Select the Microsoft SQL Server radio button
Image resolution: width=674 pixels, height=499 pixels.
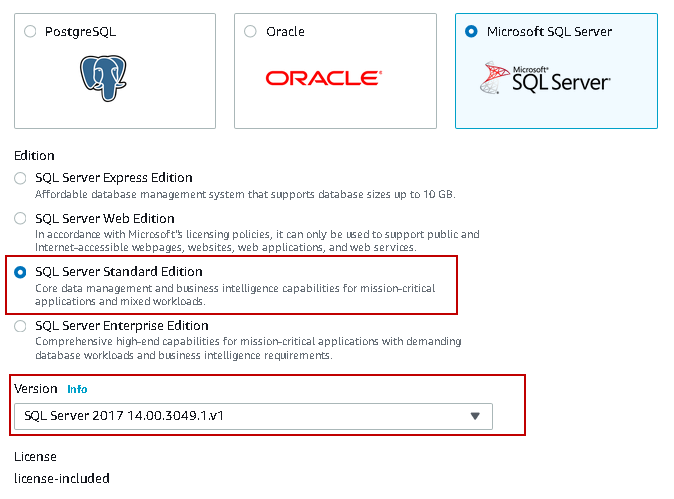[x=471, y=32]
